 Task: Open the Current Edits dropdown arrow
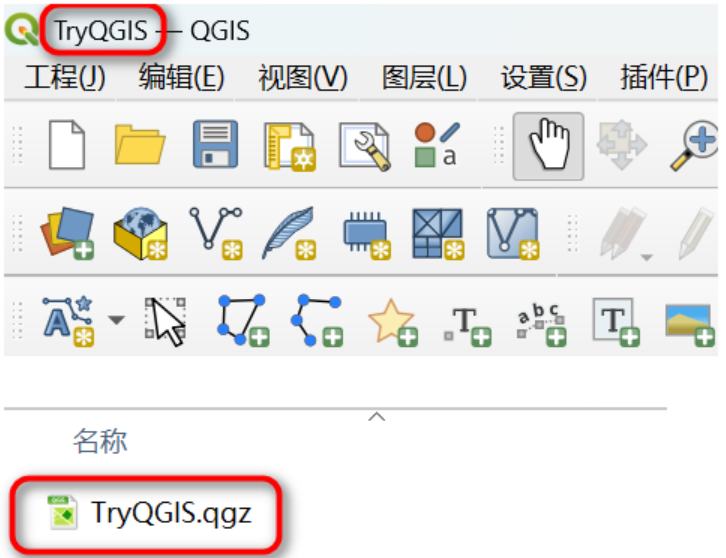coord(647,257)
